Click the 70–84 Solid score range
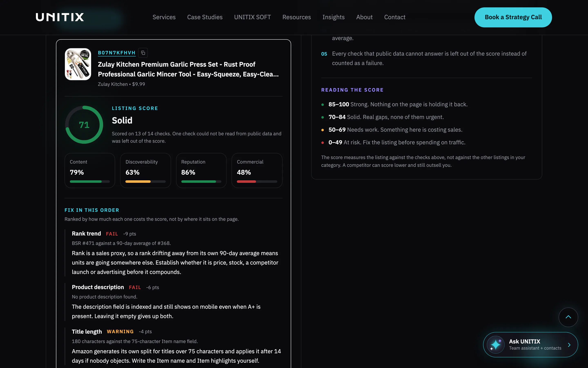588x368 pixels. (386, 117)
